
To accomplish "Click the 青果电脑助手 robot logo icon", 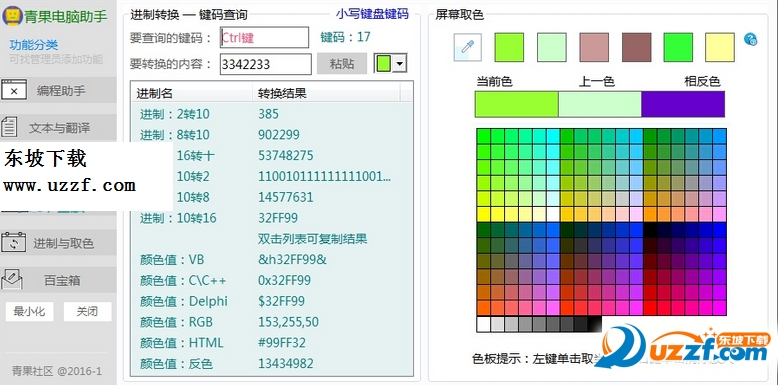I will [12, 15].
